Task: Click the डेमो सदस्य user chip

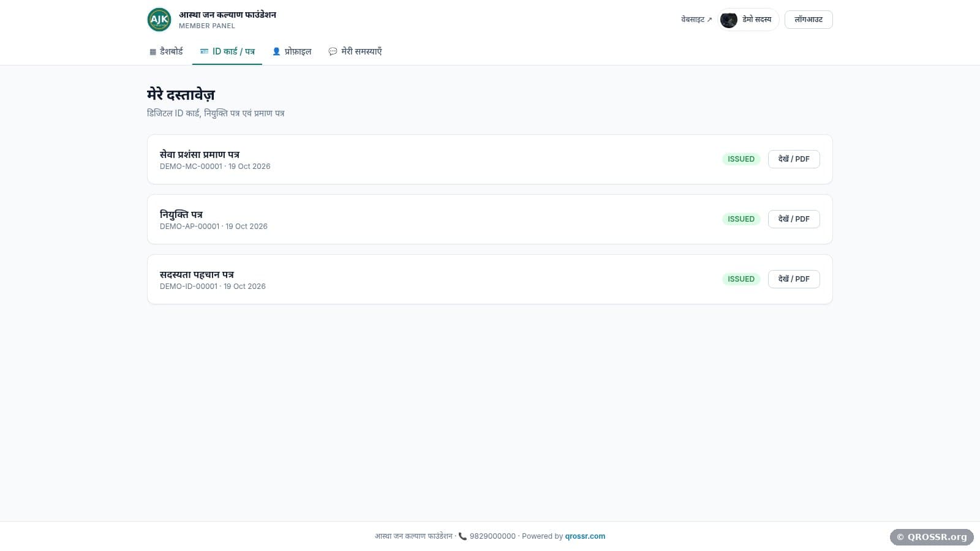Action: coord(748,20)
